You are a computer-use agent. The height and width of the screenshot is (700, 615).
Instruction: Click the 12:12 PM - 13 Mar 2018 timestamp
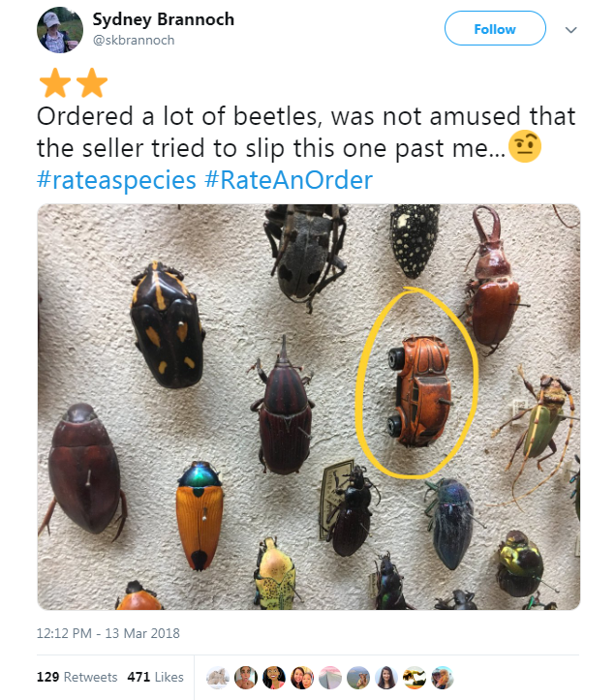108,634
